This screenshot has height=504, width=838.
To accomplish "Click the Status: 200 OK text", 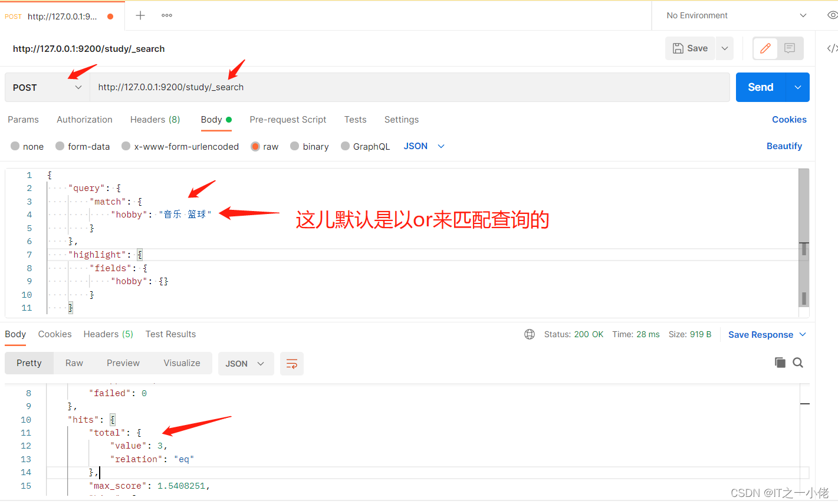I will click(x=574, y=334).
